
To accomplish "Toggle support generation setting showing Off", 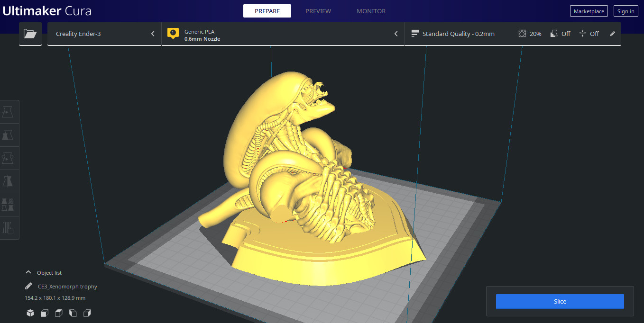I will pyautogui.click(x=560, y=34).
